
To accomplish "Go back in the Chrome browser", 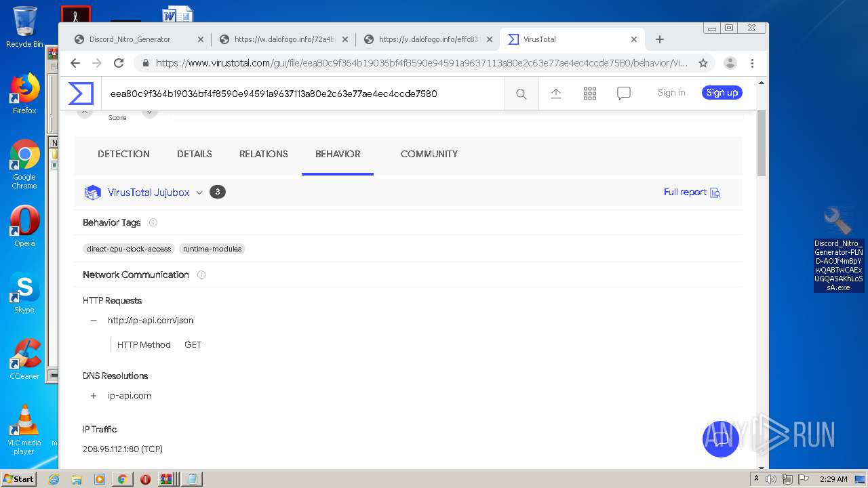I will coord(75,63).
